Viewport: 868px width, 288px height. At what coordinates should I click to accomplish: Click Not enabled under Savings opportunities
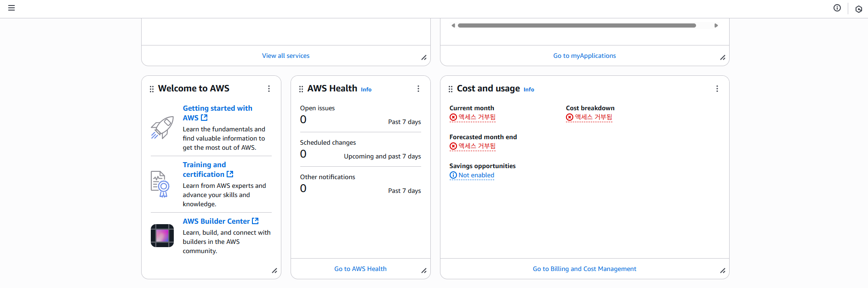(476, 175)
